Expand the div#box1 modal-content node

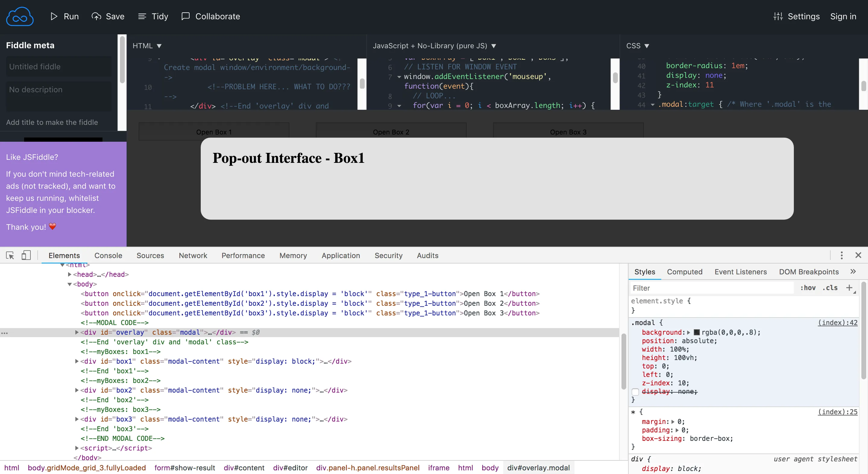[x=77, y=362]
